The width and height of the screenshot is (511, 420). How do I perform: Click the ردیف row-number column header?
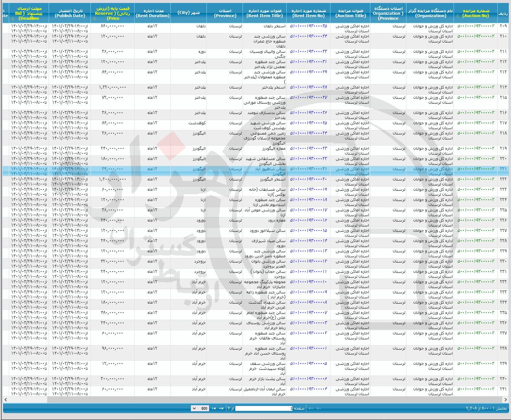click(503, 13)
